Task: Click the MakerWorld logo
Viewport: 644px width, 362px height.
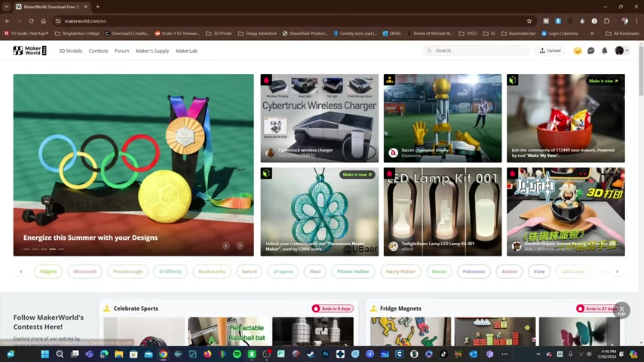Action: (x=29, y=51)
